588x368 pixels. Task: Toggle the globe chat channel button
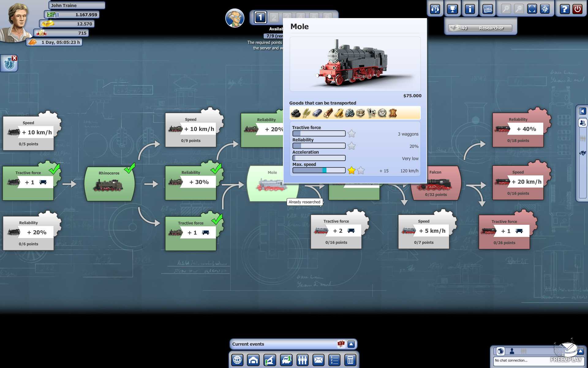(500, 351)
